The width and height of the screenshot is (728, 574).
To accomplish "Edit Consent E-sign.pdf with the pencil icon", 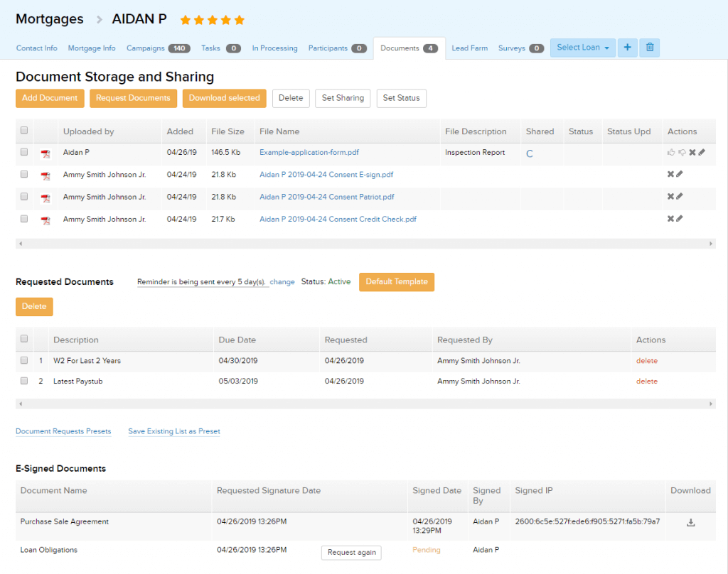I will click(x=680, y=174).
